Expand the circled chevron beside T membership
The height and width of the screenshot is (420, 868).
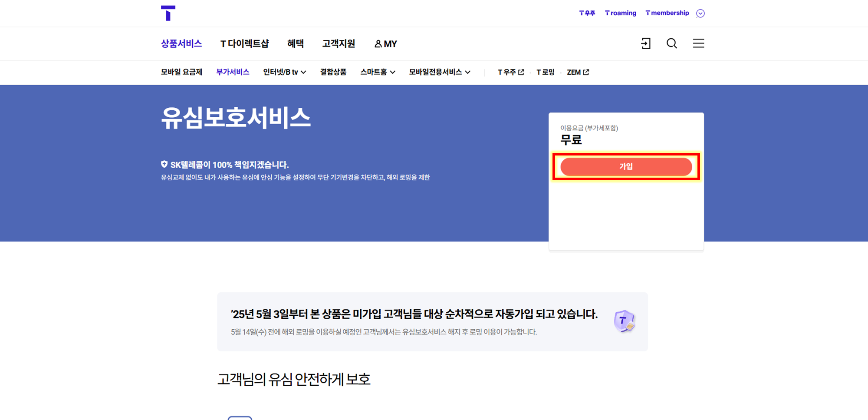click(700, 13)
